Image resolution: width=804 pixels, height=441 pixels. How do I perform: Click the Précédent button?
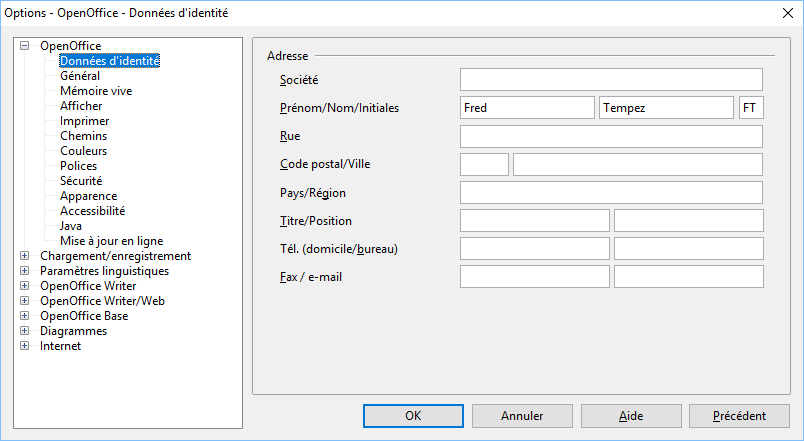(739, 416)
